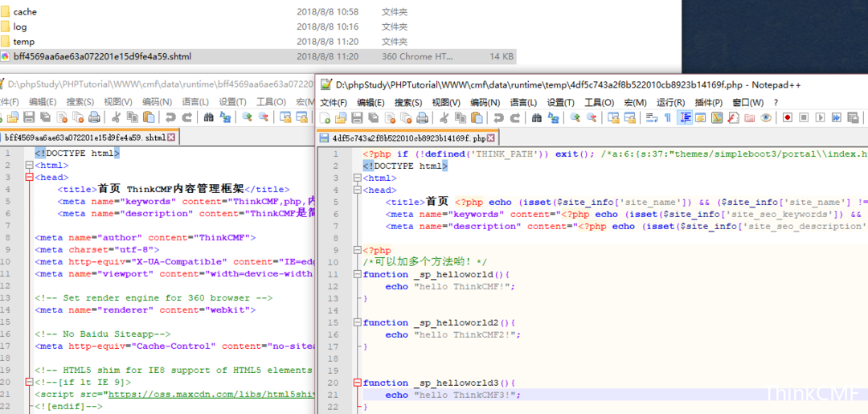
Task: Collapse <head> fold on line 4 in php window
Action: [357, 190]
